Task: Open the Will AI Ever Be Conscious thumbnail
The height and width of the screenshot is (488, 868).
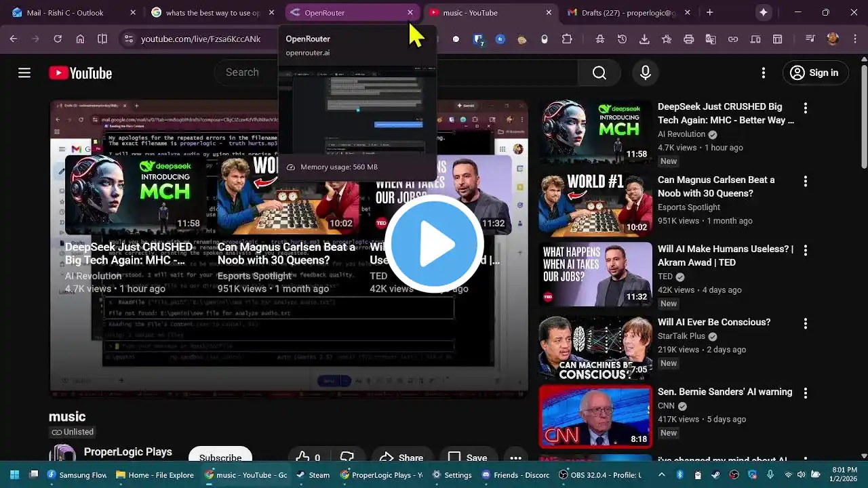Action: [x=595, y=347]
